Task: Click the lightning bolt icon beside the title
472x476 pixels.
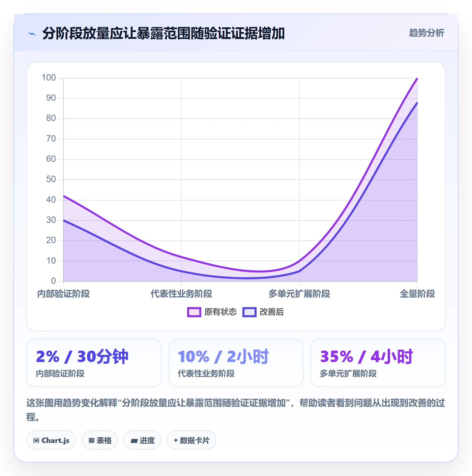Action: [x=32, y=34]
